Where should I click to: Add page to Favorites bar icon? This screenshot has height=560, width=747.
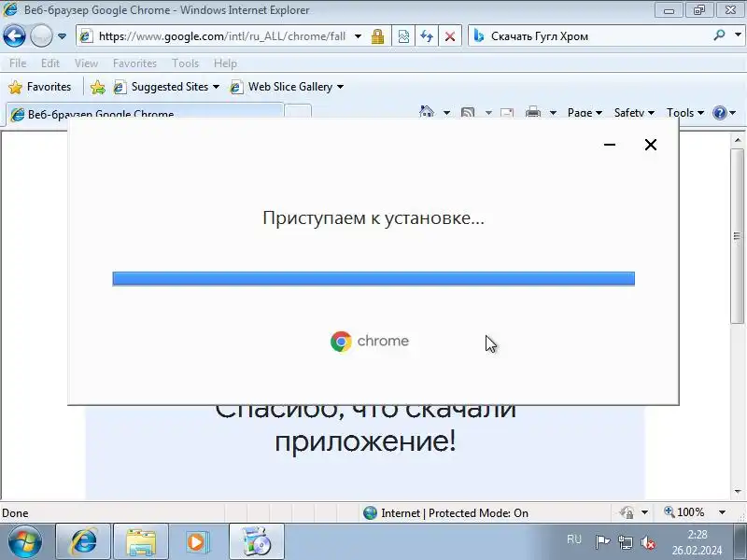tap(97, 87)
